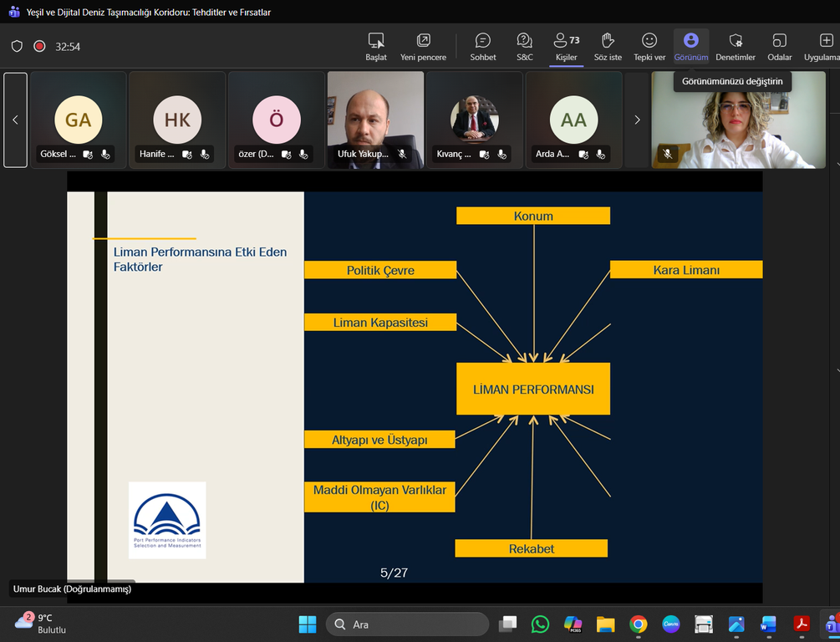Open the Görünüm view options dropdown

(x=690, y=46)
